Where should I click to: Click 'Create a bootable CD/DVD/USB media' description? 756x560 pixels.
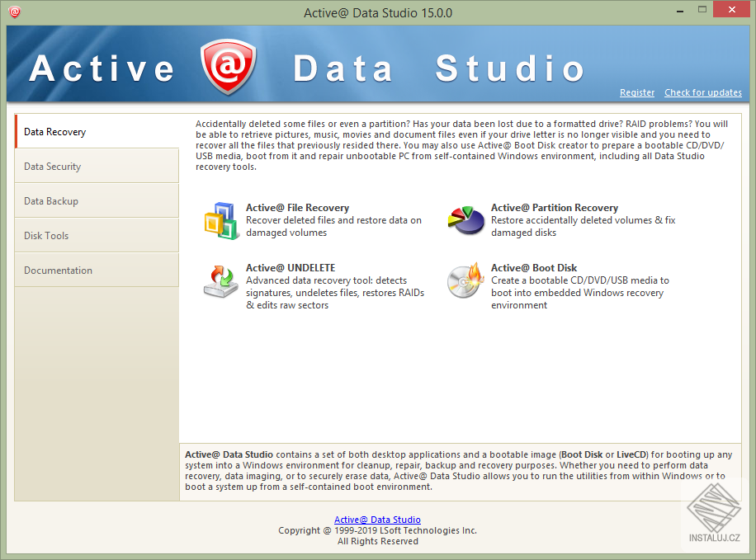(580, 293)
